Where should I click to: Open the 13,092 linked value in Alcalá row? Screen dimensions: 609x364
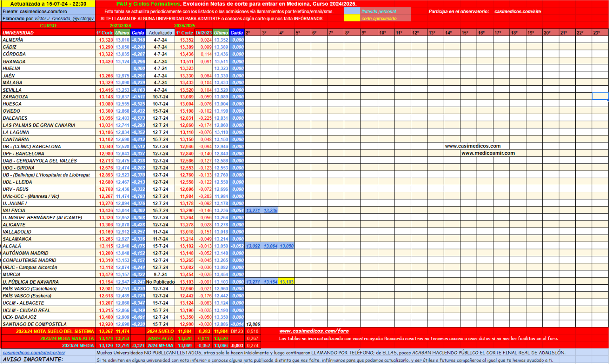coord(253,246)
